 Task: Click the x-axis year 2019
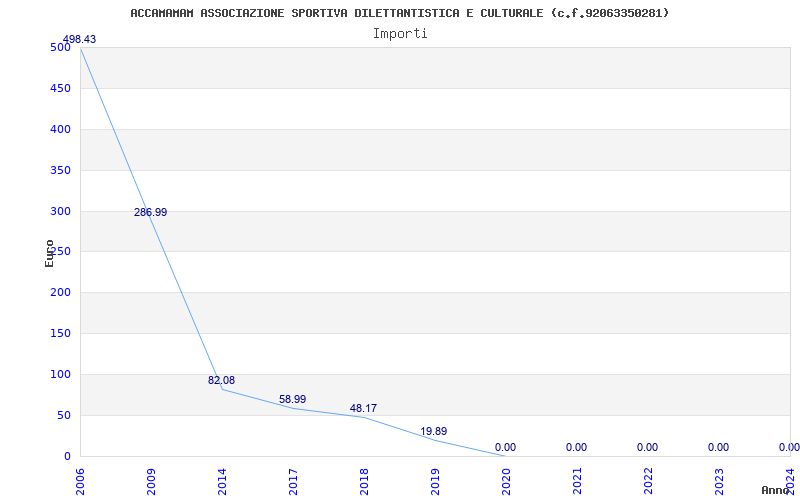435,481
